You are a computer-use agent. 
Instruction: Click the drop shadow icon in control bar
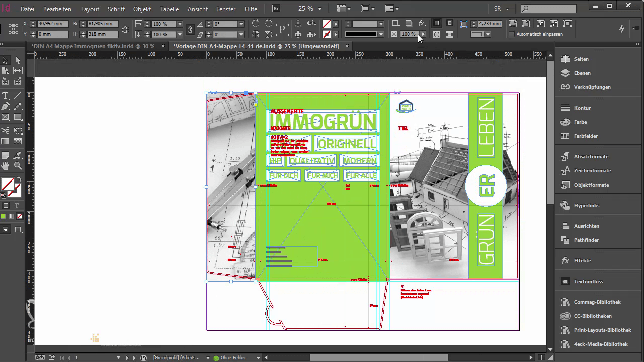(409, 24)
